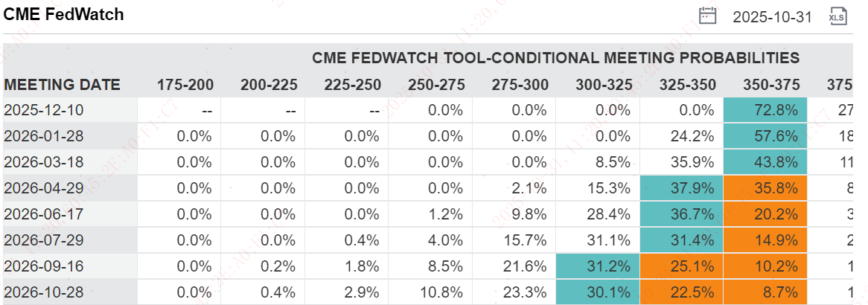Click the 2026-06-17 meeting date
Image resolution: width=868 pixels, height=305 pixels.
pos(44,213)
